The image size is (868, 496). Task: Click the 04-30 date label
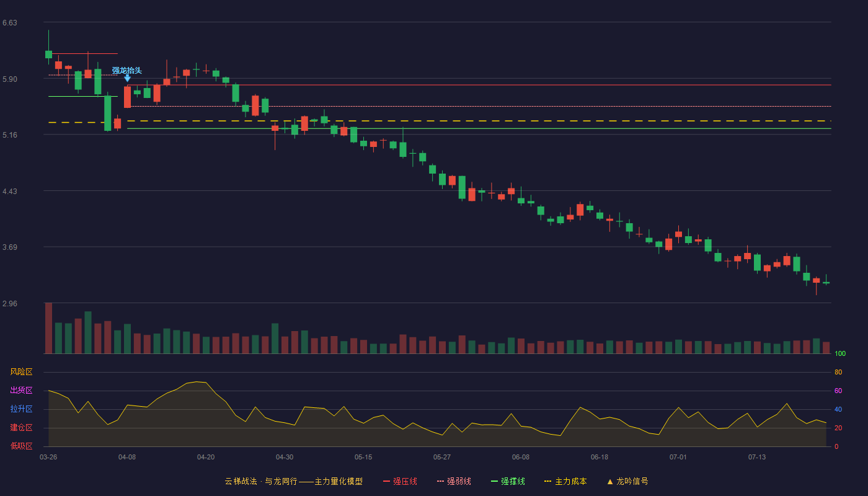(285, 457)
